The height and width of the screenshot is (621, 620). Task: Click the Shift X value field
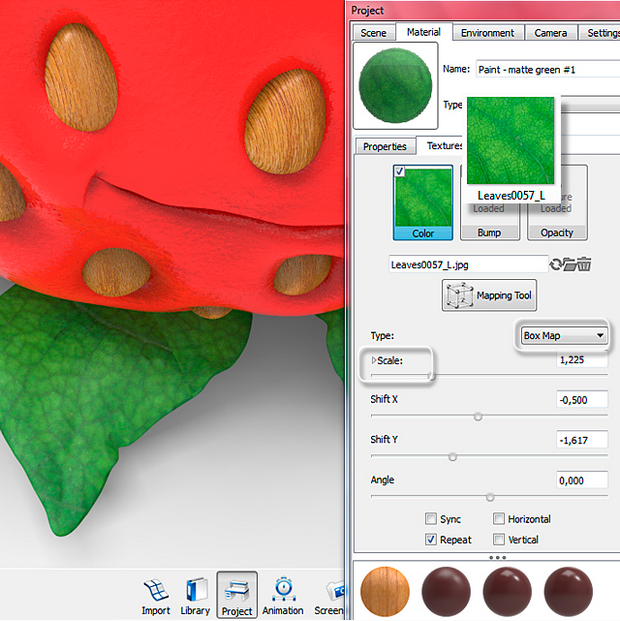tap(582, 400)
